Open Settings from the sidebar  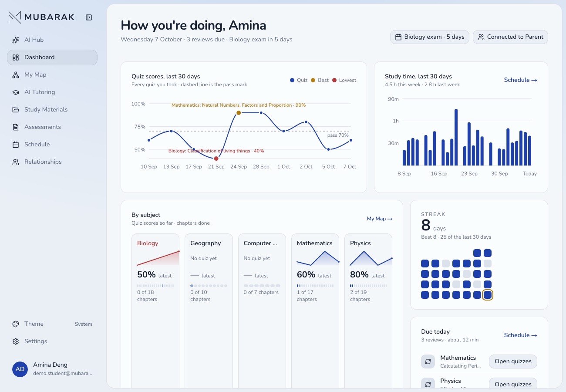pos(52,341)
